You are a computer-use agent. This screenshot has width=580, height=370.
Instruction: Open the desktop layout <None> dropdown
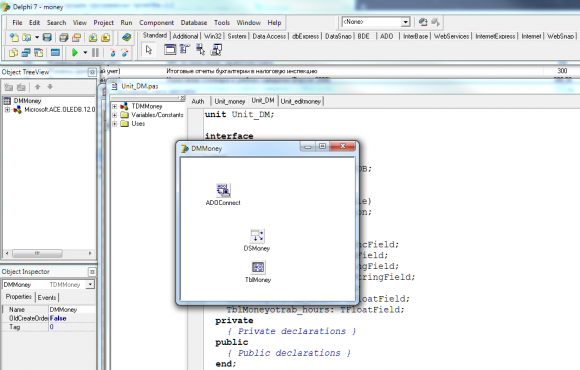[x=405, y=22]
